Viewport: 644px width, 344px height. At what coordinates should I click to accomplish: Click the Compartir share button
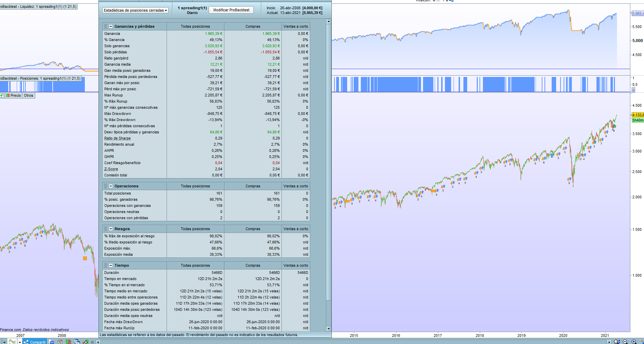click(35, 342)
